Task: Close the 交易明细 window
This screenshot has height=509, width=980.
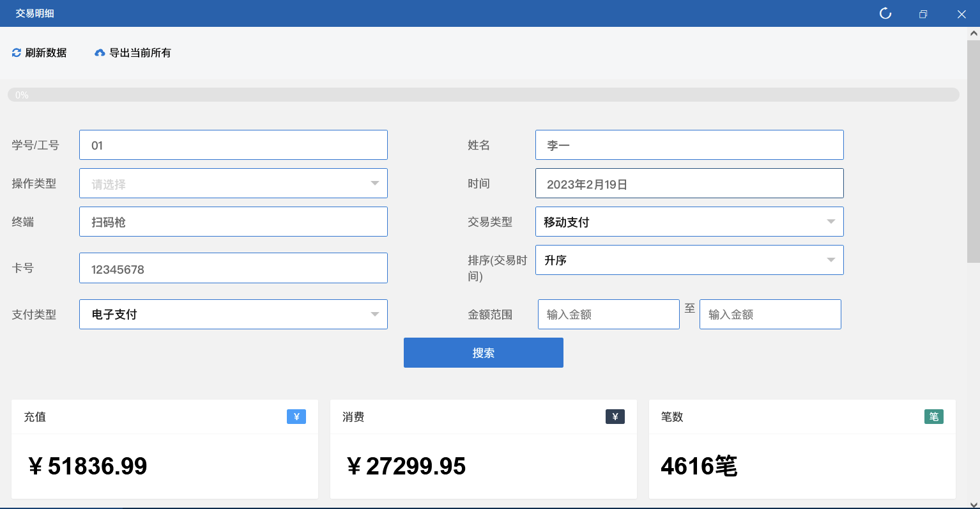Action: pyautogui.click(x=961, y=14)
